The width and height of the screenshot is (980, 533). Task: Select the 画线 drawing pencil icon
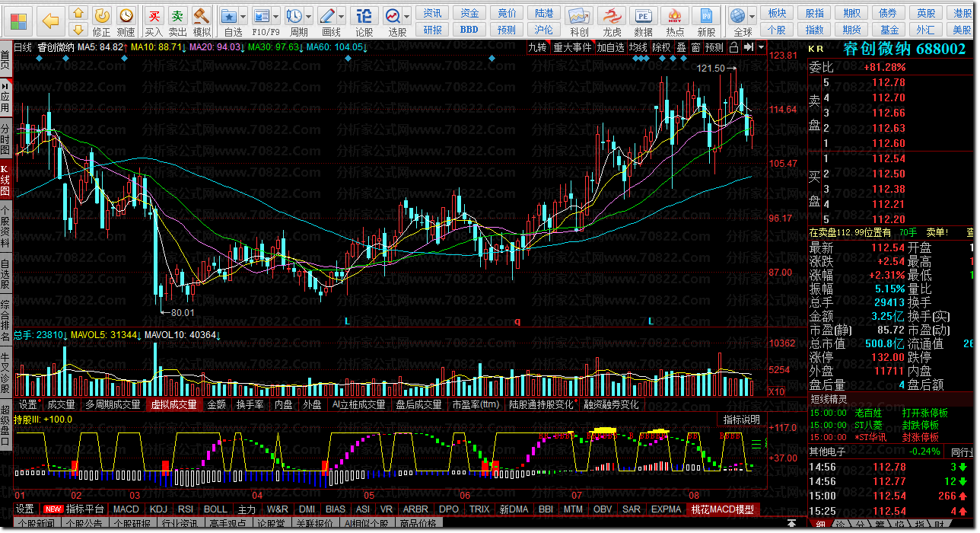[x=328, y=16]
